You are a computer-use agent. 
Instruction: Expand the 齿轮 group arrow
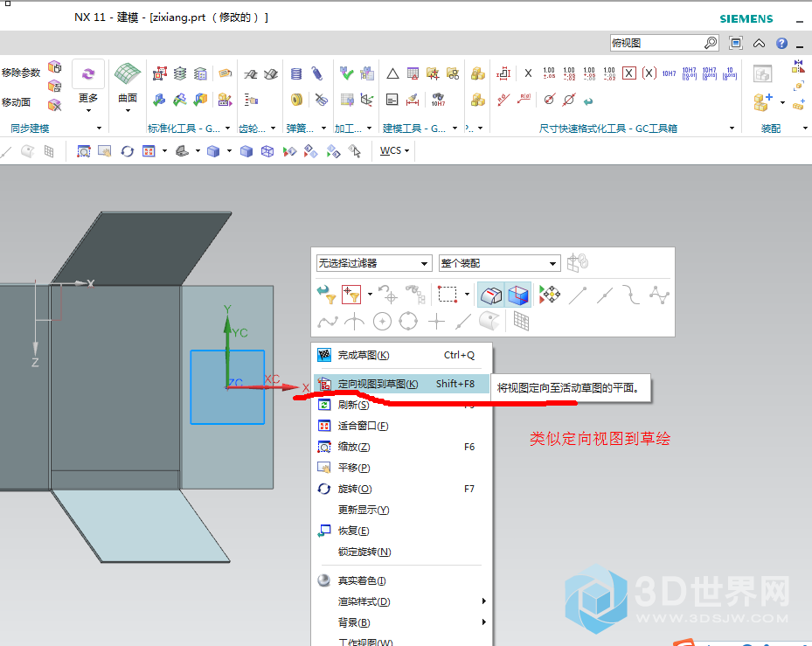point(273,128)
